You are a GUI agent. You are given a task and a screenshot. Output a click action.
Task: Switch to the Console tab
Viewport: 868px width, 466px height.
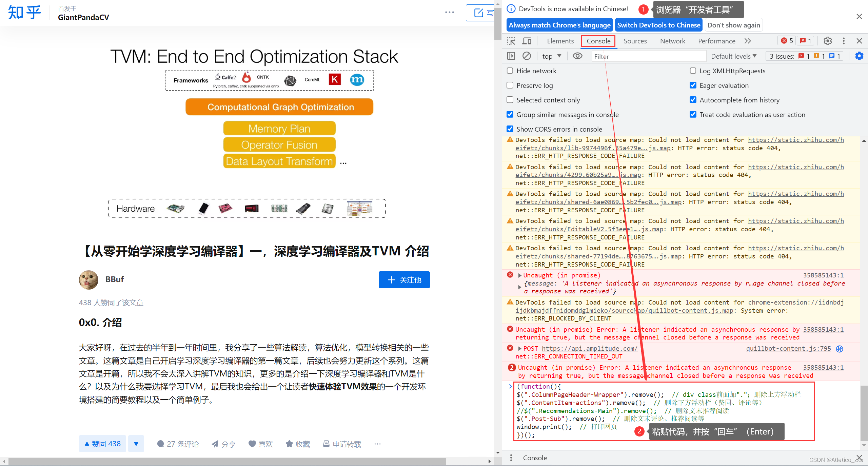coord(598,41)
